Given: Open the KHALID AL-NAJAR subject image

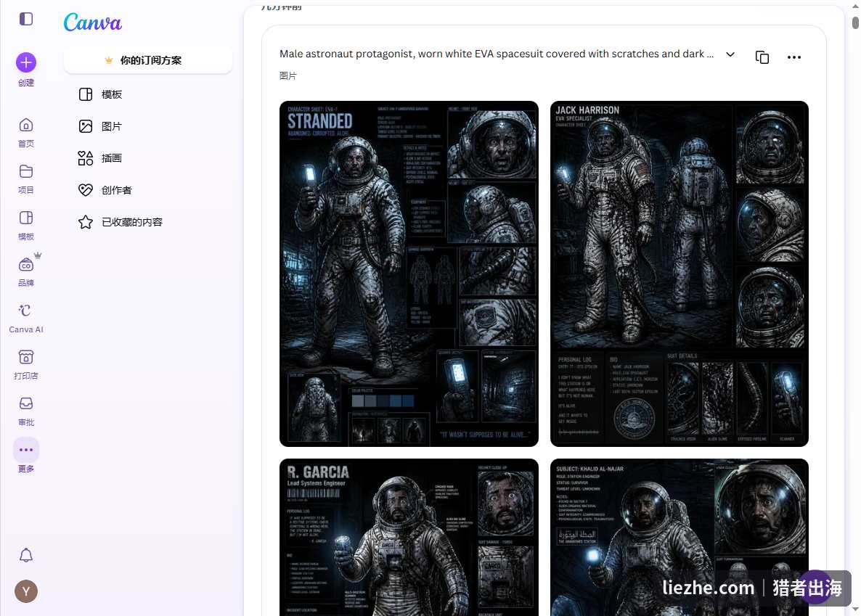Looking at the screenshot, I should pos(680,537).
